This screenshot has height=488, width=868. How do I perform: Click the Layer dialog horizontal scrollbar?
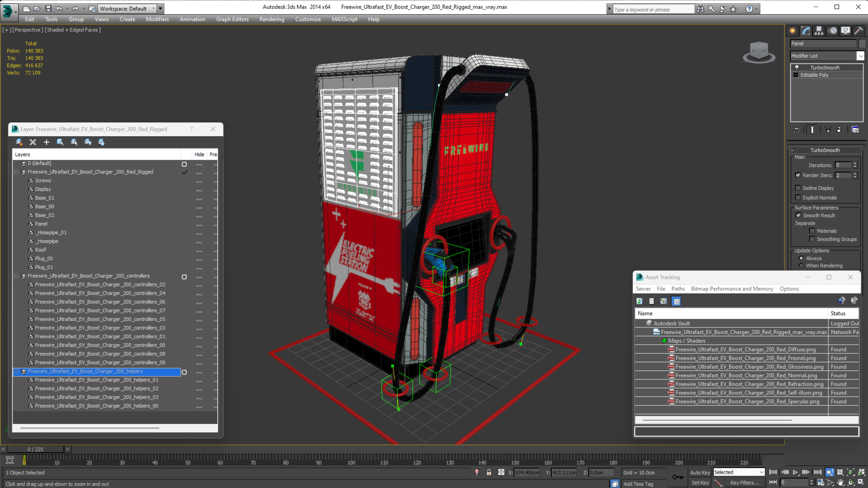click(x=90, y=428)
